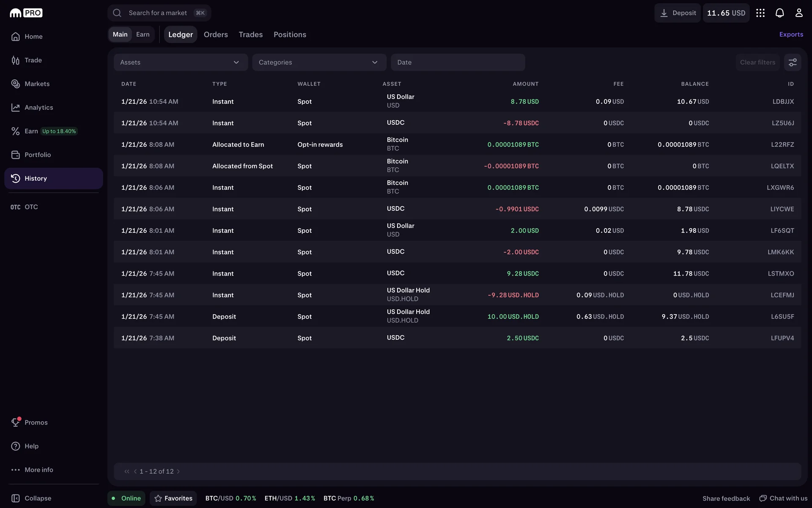Open the apps grid menu icon
The image size is (812, 508).
click(760, 13)
